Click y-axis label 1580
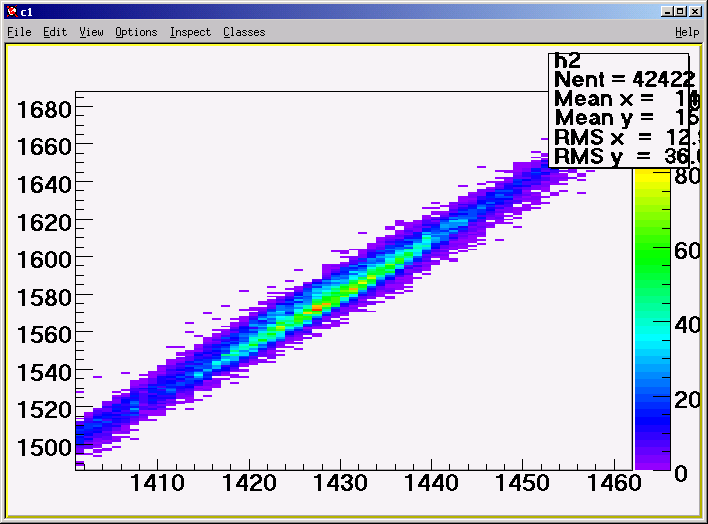This screenshot has height=524, width=708. click(x=44, y=298)
